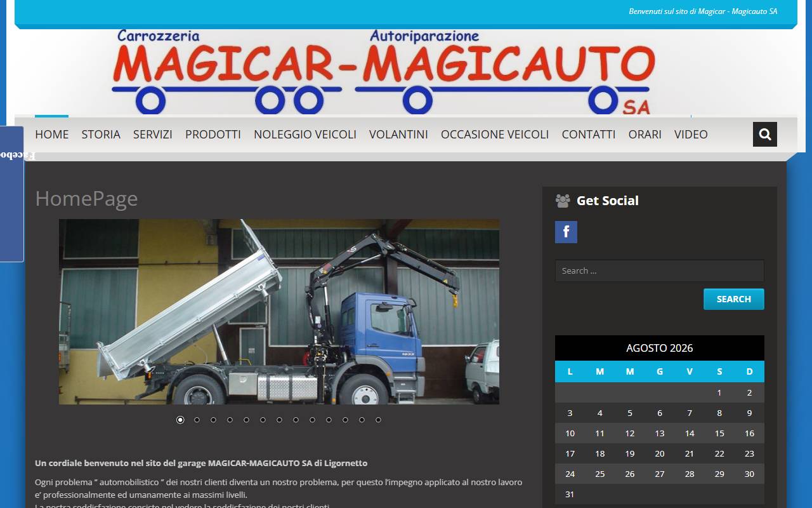Screen dimensions: 812x508
Task: Select the ninth slideshow dot
Action: point(312,420)
